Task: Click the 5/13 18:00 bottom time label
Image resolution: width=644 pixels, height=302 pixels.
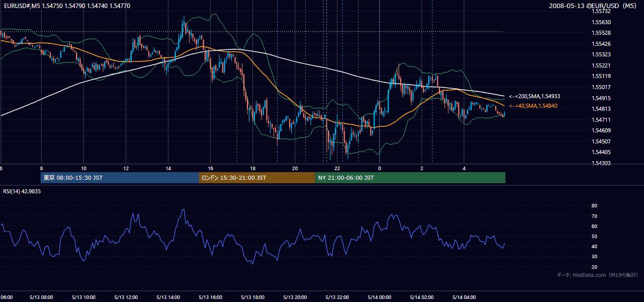Action: tap(253, 297)
